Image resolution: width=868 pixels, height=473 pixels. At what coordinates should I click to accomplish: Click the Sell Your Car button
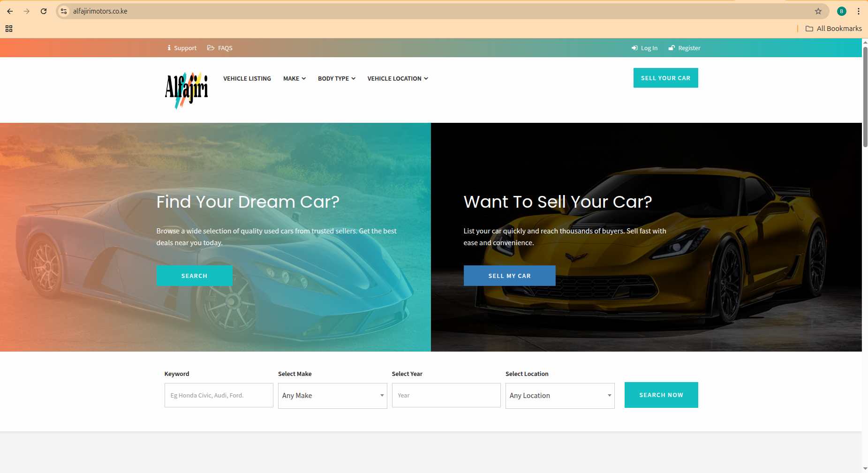[x=665, y=78]
